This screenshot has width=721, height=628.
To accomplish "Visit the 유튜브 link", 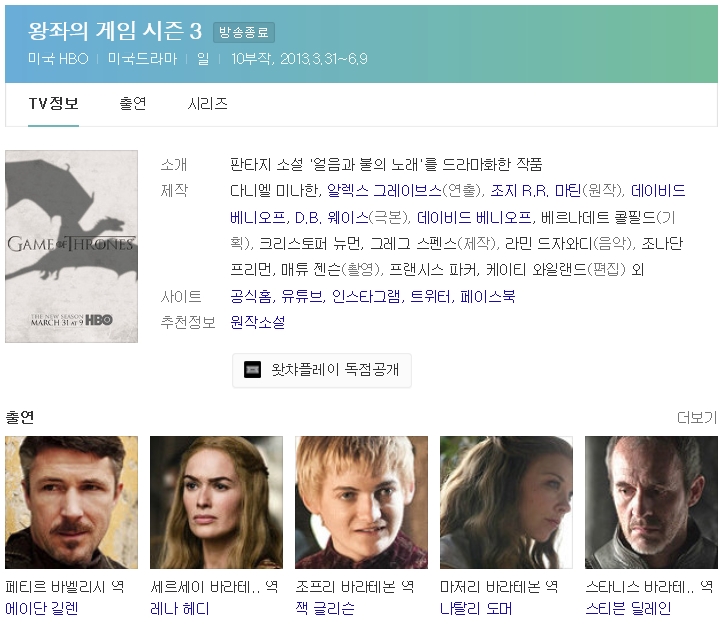I will coord(301,297).
